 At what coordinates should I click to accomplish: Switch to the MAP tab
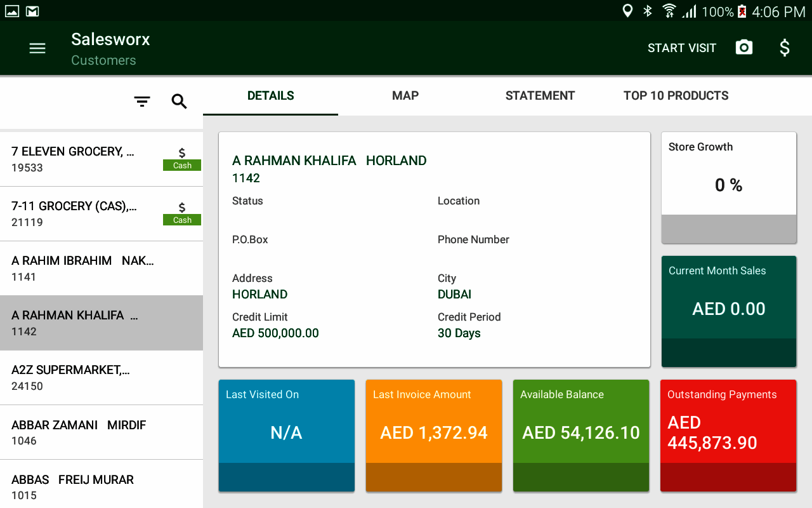point(405,96)
